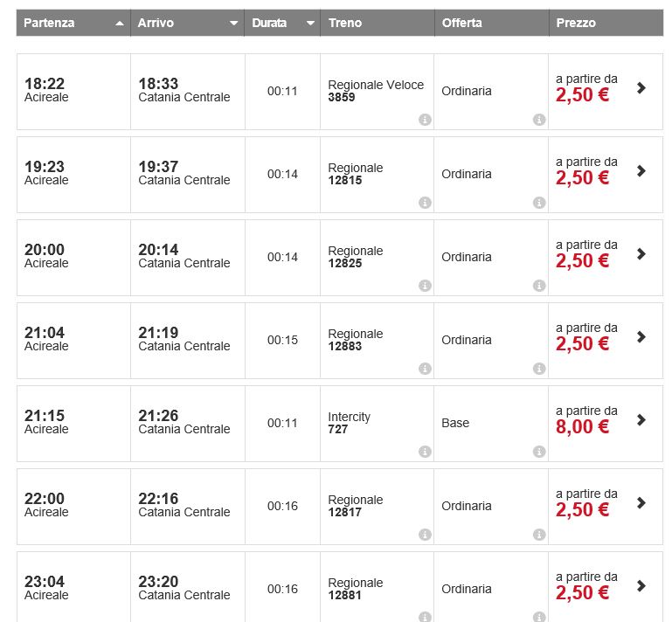Open info icon for Regionale 12825 train
The height and width of the screenshot is (622, 672).
click(x=425, y=286)
